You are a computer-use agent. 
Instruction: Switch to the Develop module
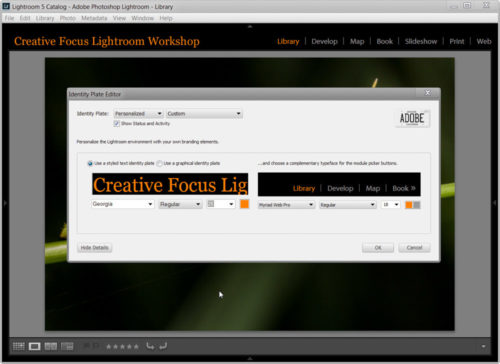pyautogui.click(x=324, y=41)
